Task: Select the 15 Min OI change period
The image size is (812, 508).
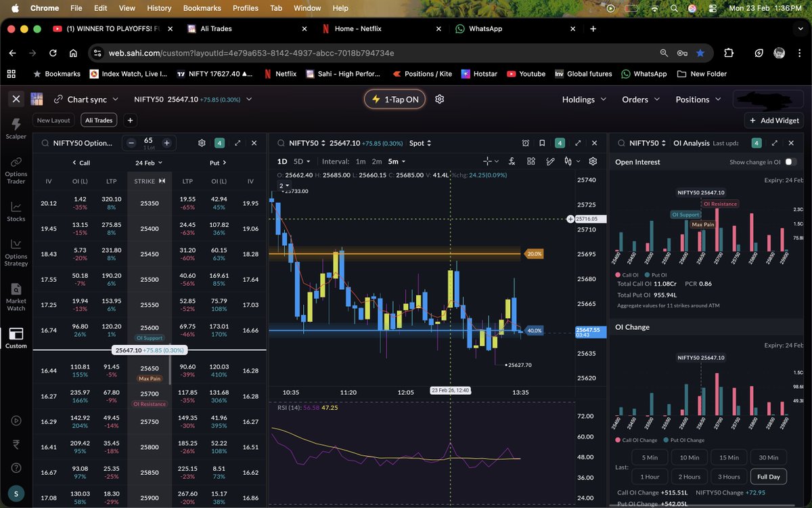Action: pos(729,457)
